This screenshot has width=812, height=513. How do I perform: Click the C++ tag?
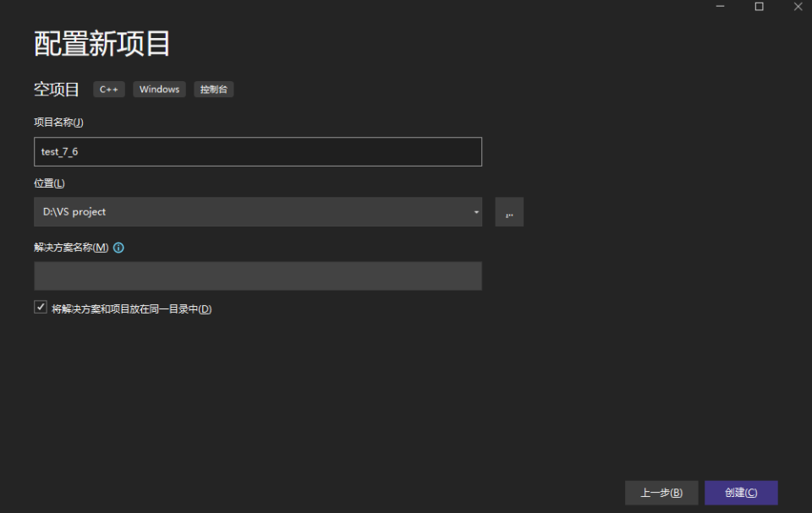(x=109, y=90)
